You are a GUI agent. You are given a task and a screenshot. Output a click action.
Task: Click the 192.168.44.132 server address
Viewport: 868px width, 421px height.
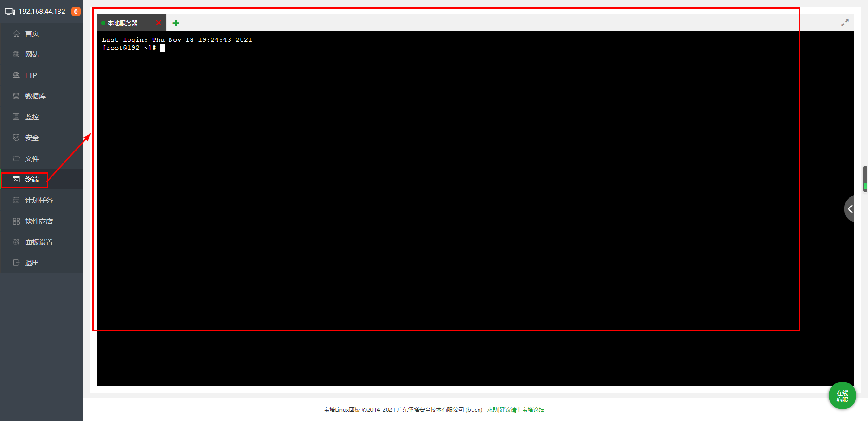[42, 12]
